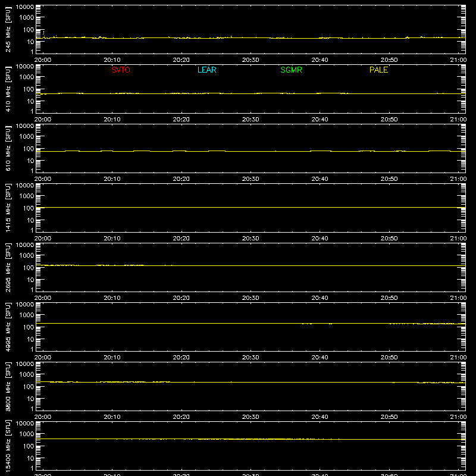Click the cyan LEAR station label

tap(206, 70)
